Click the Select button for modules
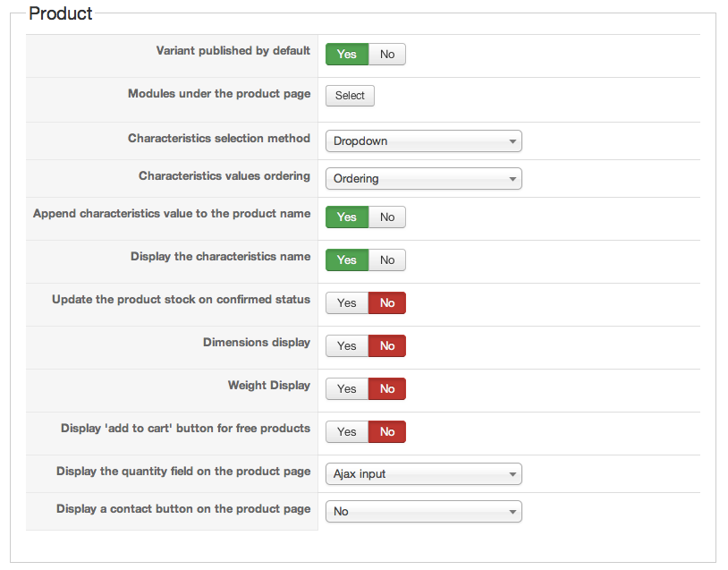Screen dimensions: 728x570 350,96
